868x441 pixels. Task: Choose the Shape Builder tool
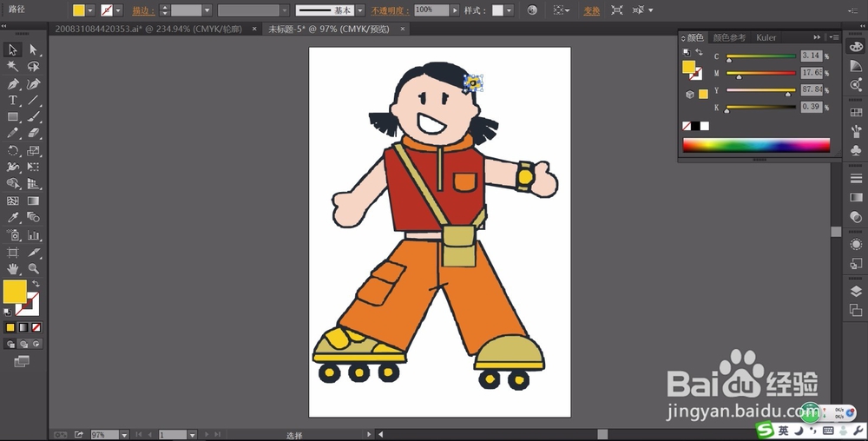[13, 184]
